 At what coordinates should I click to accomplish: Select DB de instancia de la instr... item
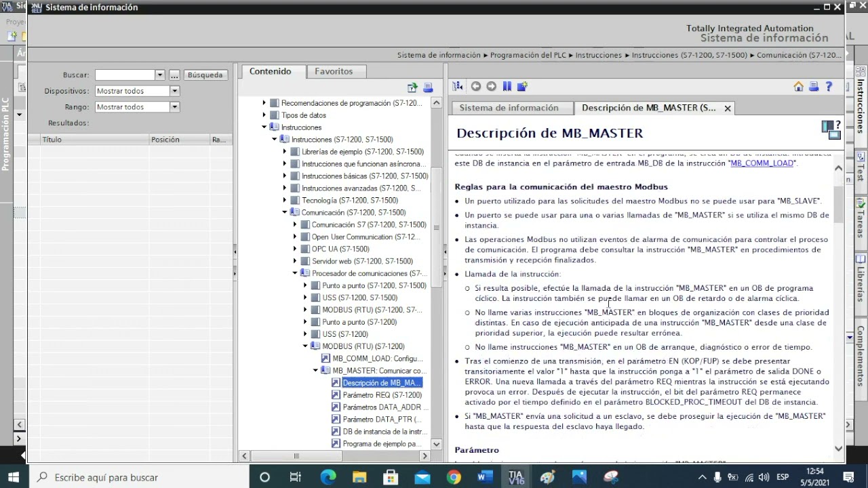[x=384, y=432]
